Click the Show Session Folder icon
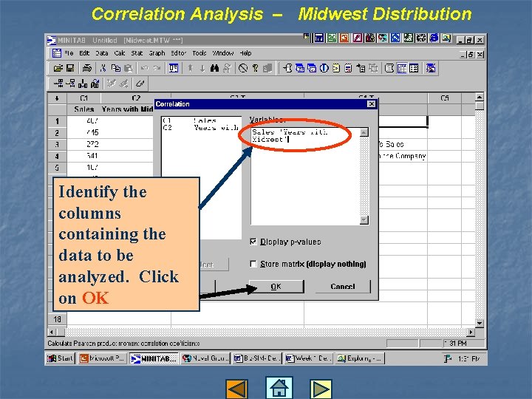 pyautogui.click(x=287, y=68)
